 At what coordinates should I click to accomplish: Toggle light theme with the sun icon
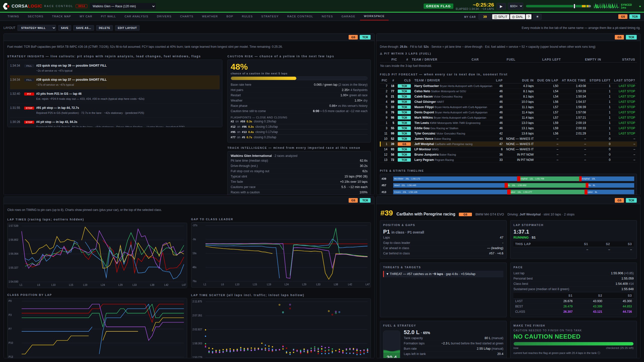coord(537,17)
